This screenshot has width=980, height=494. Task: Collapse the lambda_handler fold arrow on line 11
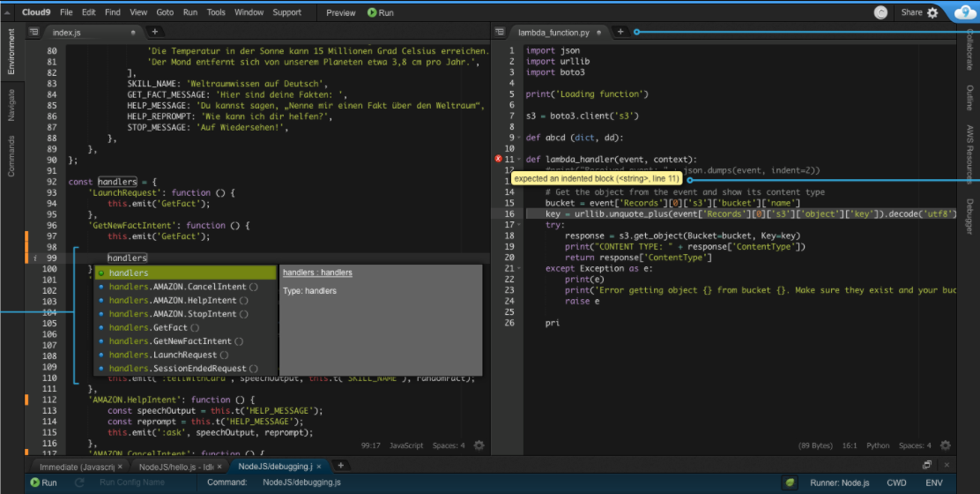(x=519, y=160)
